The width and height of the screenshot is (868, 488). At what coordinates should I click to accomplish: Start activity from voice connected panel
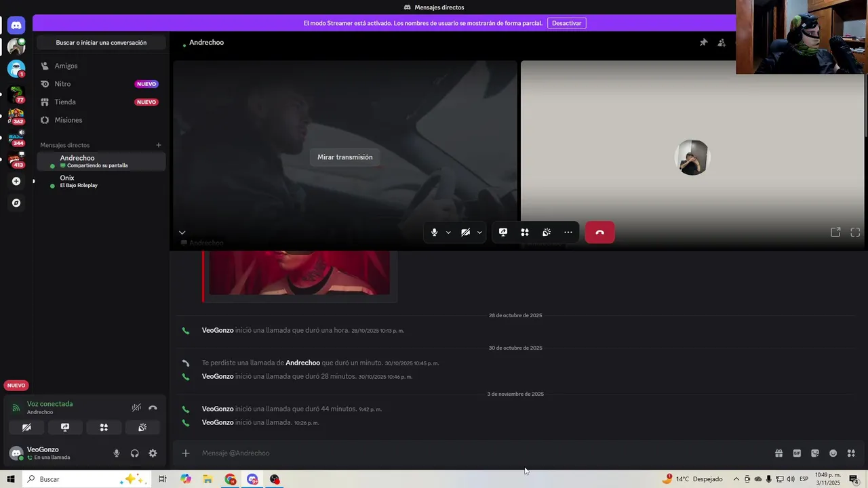[104, 428]
